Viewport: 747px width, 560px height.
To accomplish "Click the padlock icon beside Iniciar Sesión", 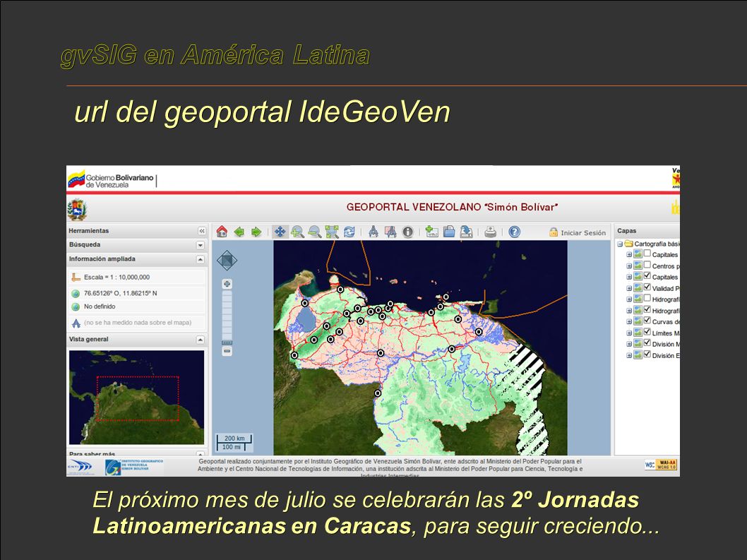I will point(554,232).
